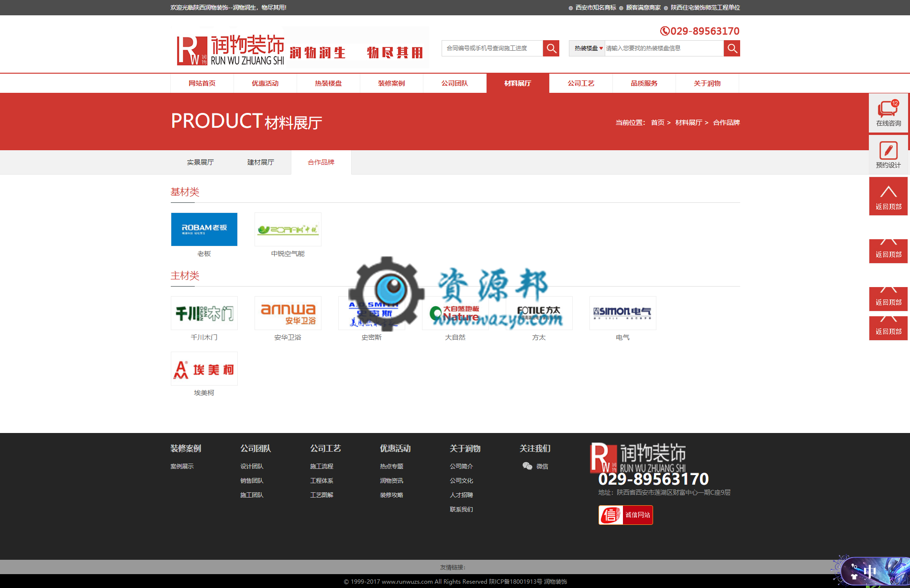Focus the 热装楼盘 information search field
910x588 pixels.
[664, 48]
